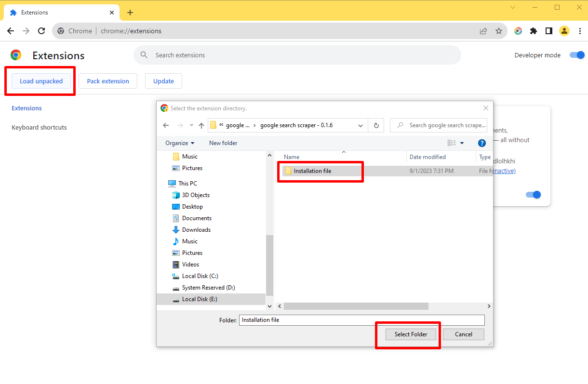
Task: Open the Help icon in the file dialog
Action: [x=481, y=143]
